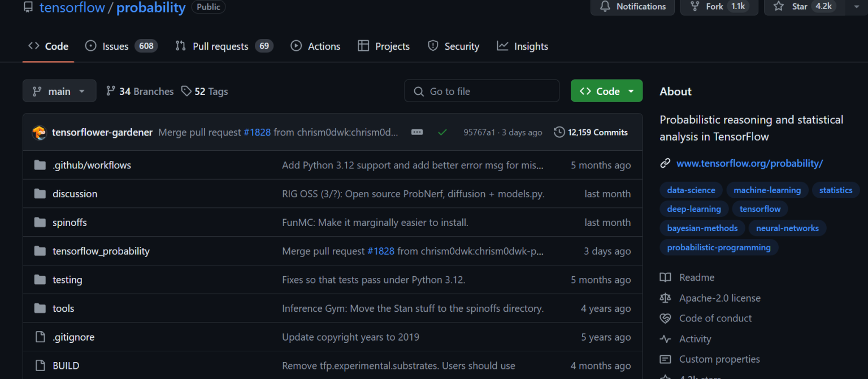Click the Apache-2.0 license scales icon
The width and height of the screenshot is (868, 379).
[x=666, y=298]
